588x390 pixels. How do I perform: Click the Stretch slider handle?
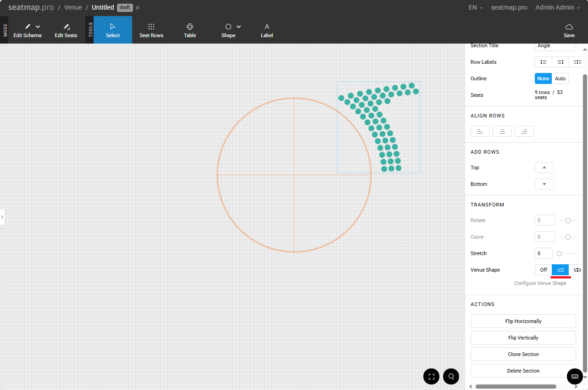coord(559,253)
